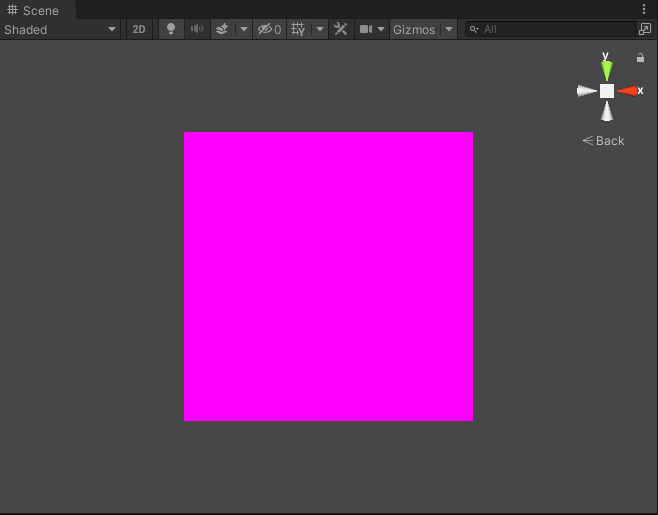The width and height of the screenshot is (658, 515).
Task: Open component editor tools icon
Action: click(341, 29)
